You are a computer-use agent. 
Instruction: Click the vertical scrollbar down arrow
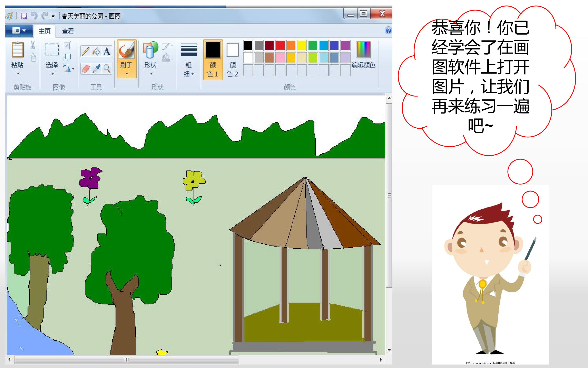click(x=389, y=350)
